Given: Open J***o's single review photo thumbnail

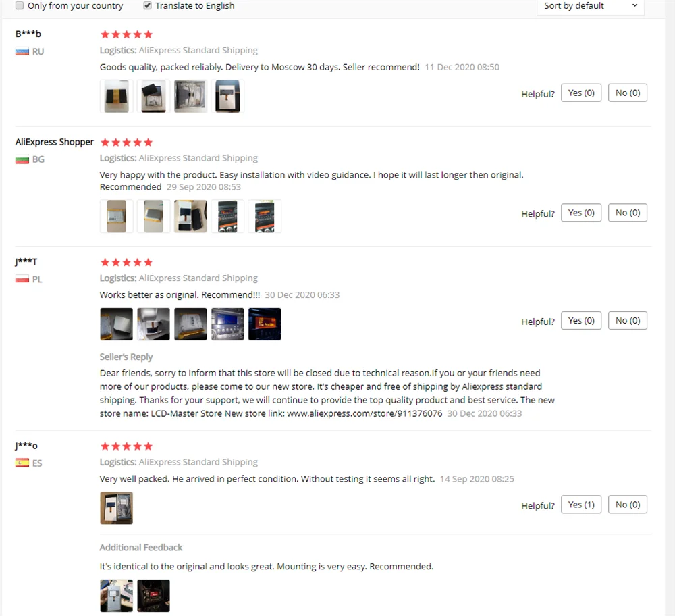Looking at the screenshot, I should pyautogui.click(x=116, y=508).
